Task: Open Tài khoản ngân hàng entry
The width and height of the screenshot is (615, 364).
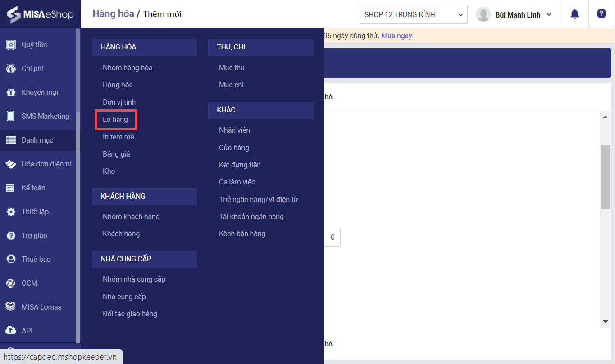Action: pyautogui.click(x=251, y=216)
